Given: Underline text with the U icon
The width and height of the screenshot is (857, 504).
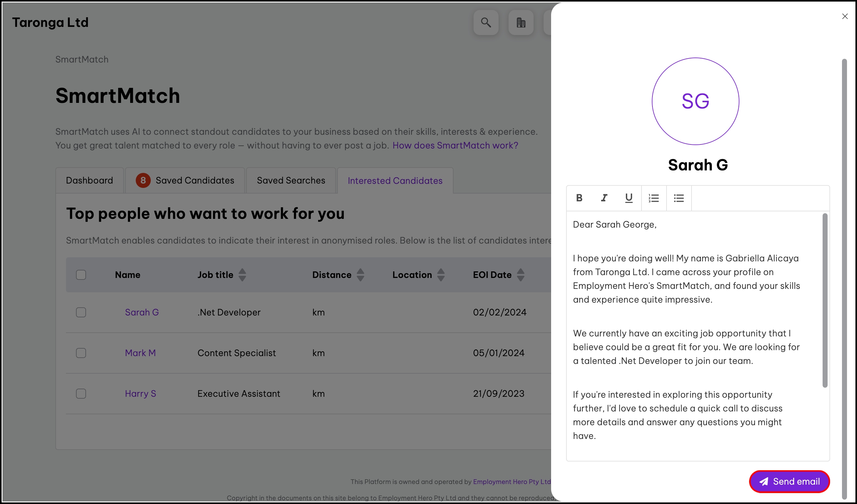Looking at the screenshot, I should point(629,198).
